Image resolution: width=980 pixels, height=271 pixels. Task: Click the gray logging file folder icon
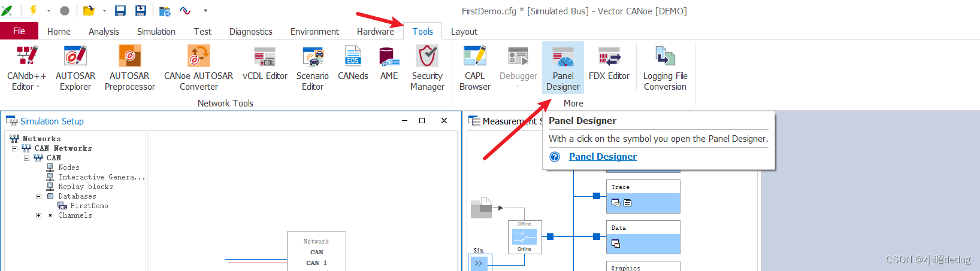pyautogui.click(x=481, y=208)
